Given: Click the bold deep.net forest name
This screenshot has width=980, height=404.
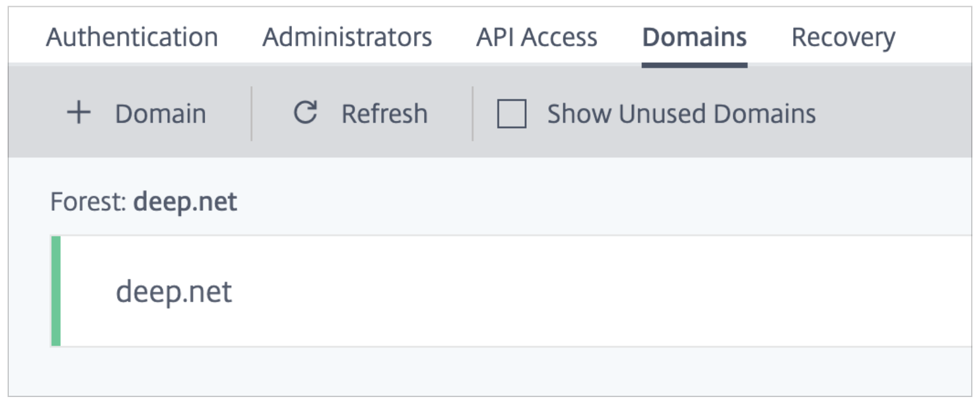Looking at the screenshot, I should [x=185, y=202].
